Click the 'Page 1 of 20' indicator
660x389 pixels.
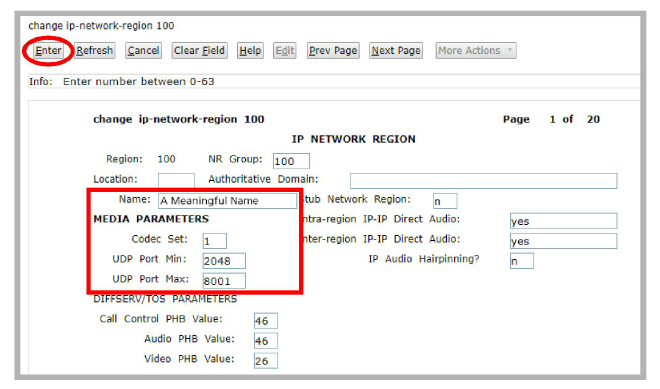551,120
